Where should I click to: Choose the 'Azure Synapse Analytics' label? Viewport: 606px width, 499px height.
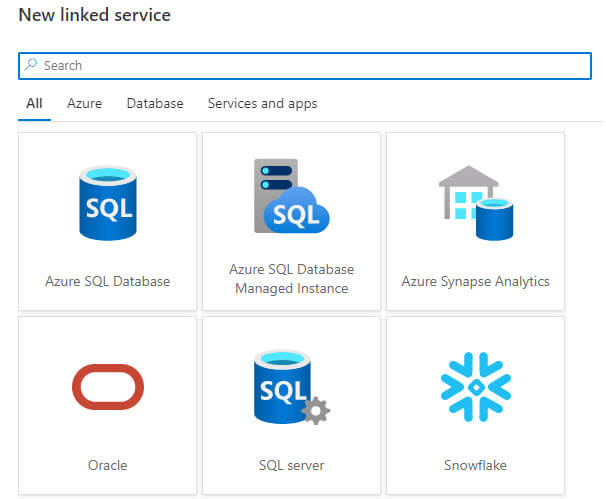coord(475,281)
